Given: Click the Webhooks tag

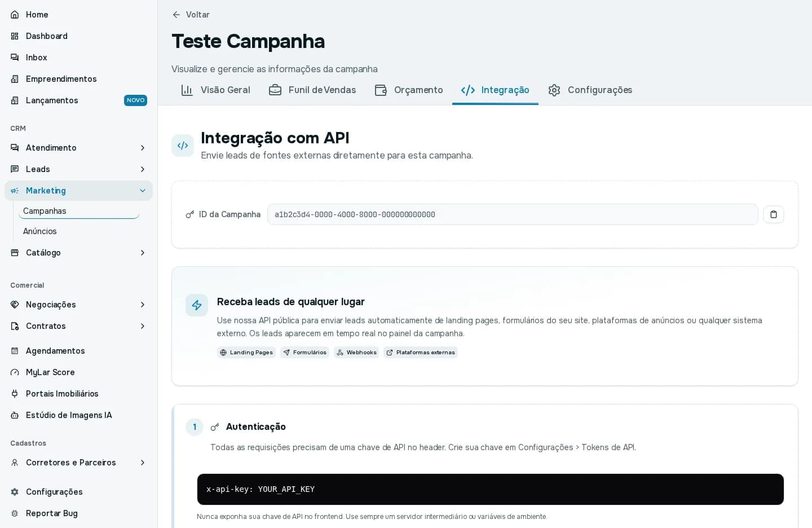Looking at the screenshot, I should (x=356, y=353).
